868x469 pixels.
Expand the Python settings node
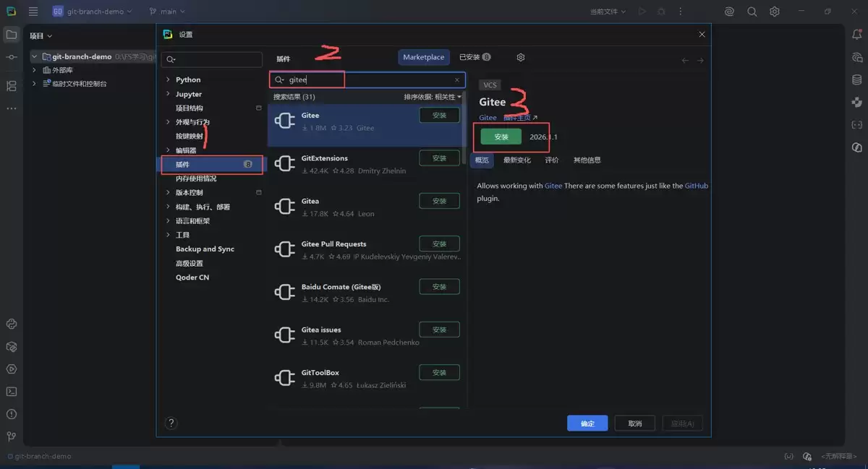(168, 79)
